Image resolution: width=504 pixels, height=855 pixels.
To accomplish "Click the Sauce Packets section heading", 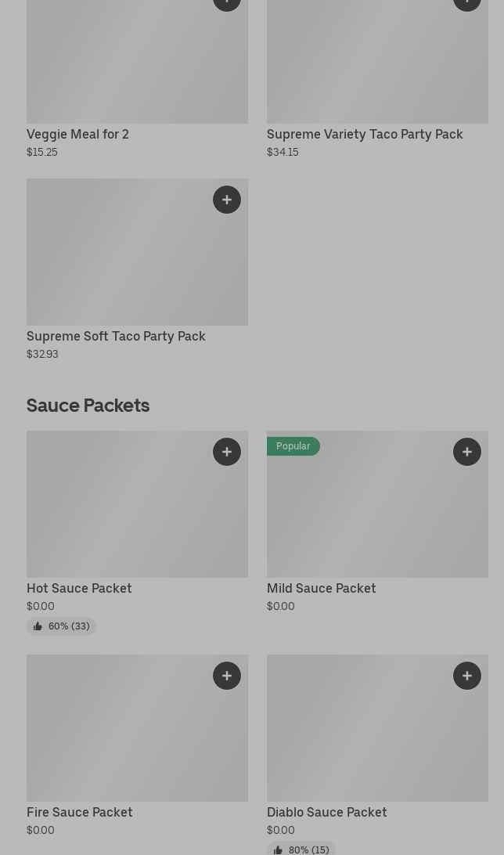I will point(88,405).
